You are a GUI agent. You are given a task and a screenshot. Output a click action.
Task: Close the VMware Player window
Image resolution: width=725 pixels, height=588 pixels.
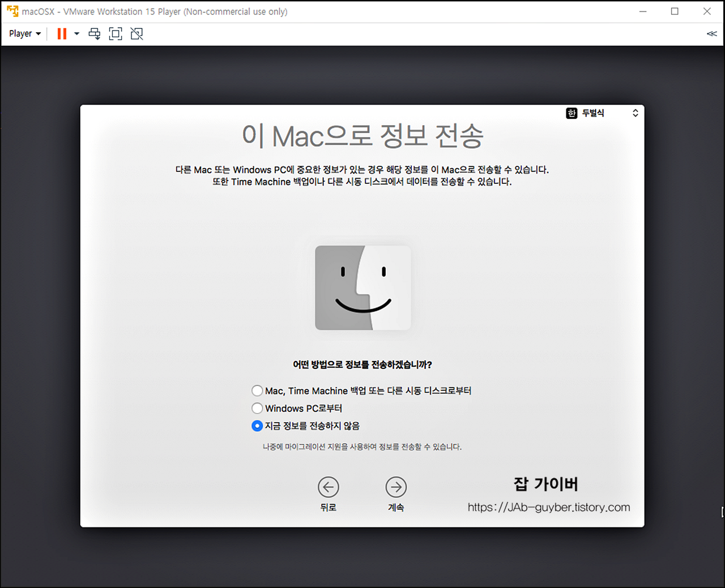[707, 11]
